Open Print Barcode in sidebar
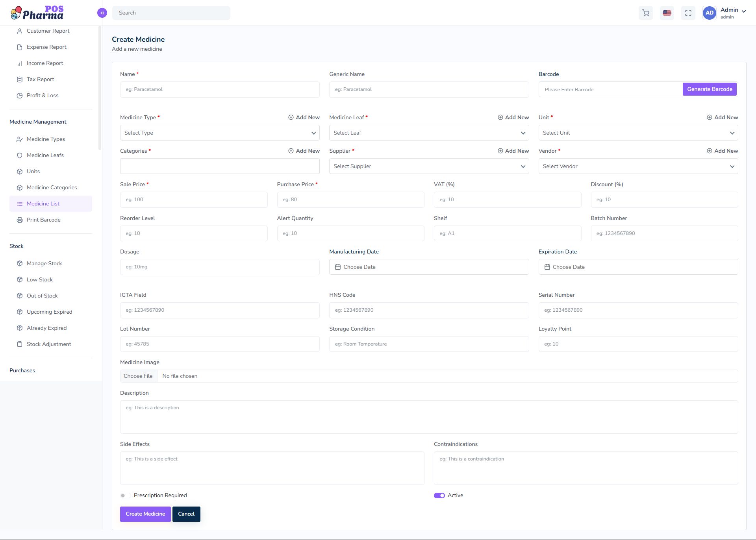Screen dimensions: 756x540 (x=43, y=220)
